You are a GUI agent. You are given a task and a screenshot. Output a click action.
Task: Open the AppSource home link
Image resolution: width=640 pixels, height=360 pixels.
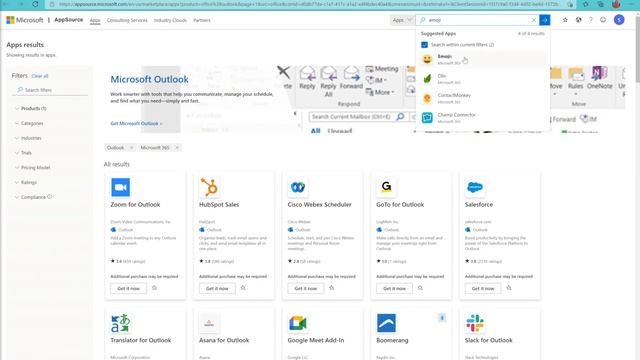(69, 20)
